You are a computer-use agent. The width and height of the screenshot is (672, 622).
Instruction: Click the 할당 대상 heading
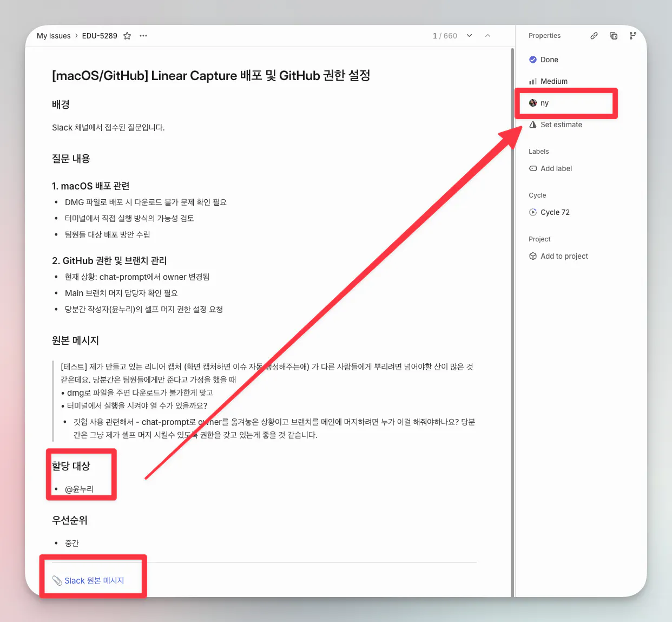[71, 466]
